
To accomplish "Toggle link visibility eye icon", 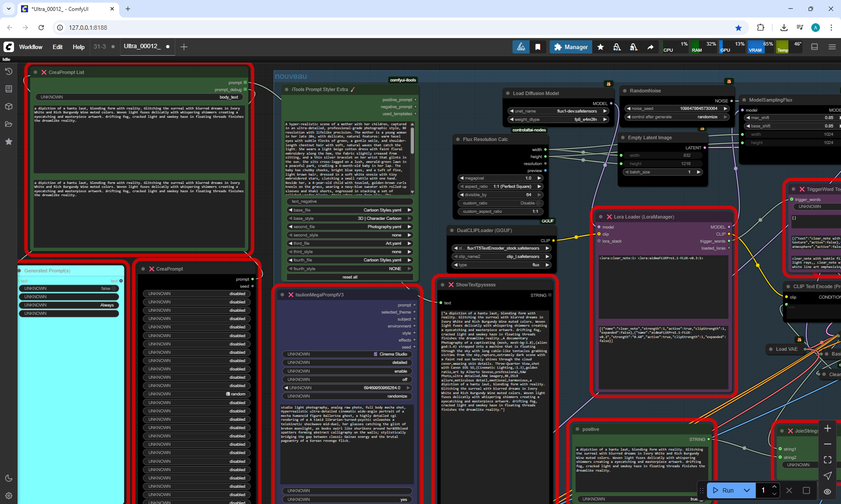I will (827, 491).
